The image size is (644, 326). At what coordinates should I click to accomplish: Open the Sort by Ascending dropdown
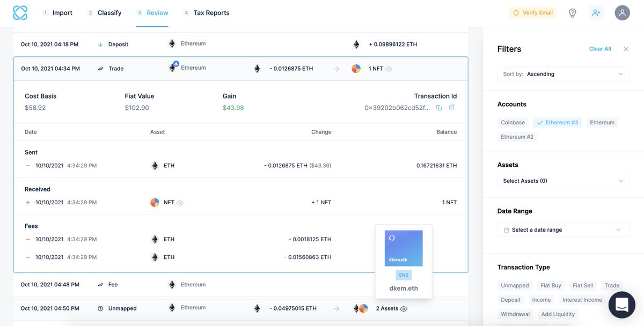pyautogui.click(x=563, y=74)
